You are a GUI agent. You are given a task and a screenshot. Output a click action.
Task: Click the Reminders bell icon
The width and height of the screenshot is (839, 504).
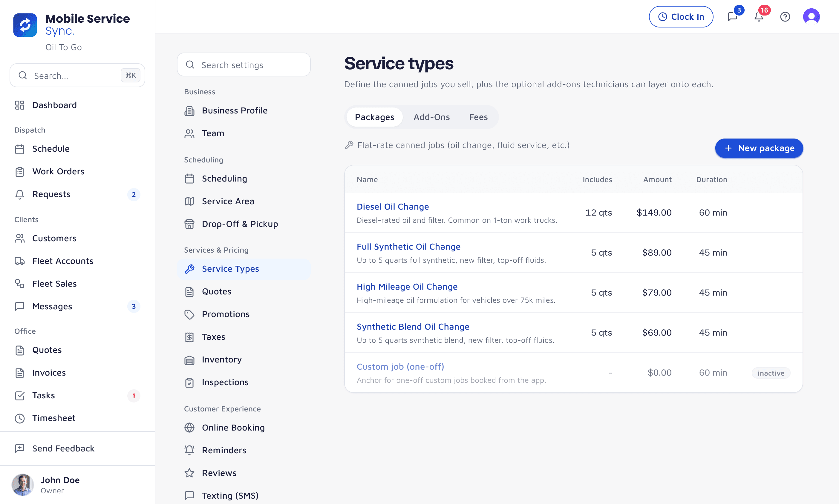pos(189,450)
